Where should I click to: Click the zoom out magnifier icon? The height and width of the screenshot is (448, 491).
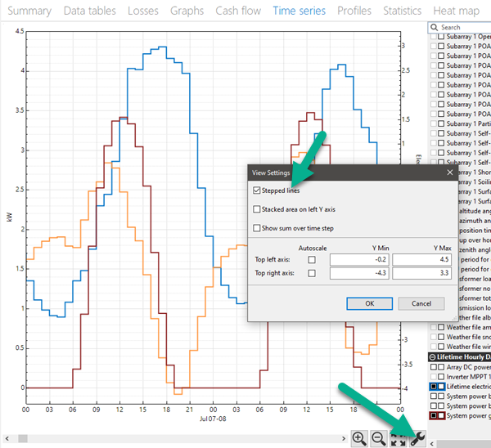[379, 438]
